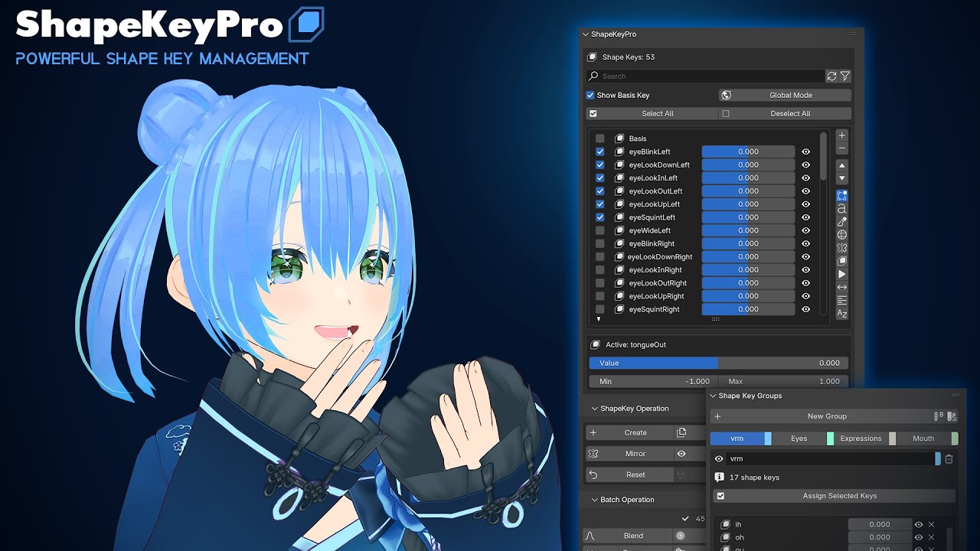The width and height of the screenshot is (980, 551).
Task: Click the Min value field
Action: (x=652, y=381)
